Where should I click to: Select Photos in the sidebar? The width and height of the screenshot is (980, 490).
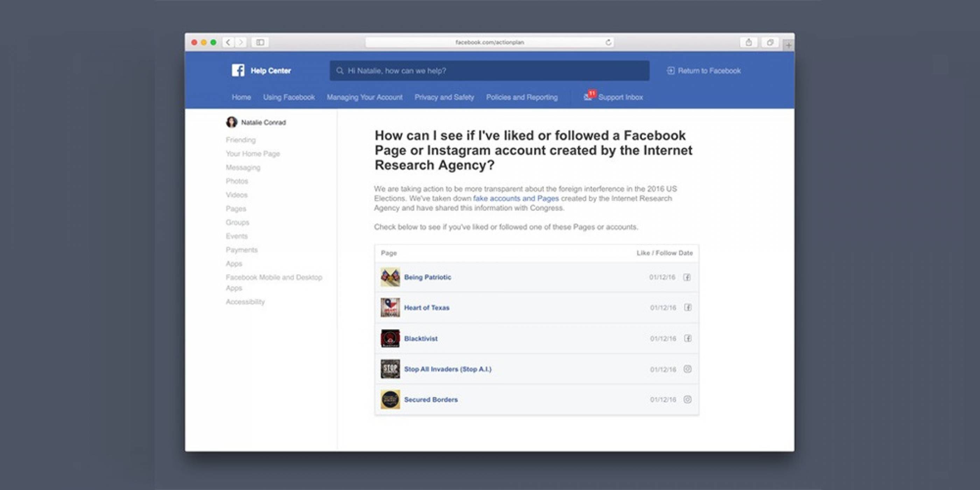click(237, 181)
